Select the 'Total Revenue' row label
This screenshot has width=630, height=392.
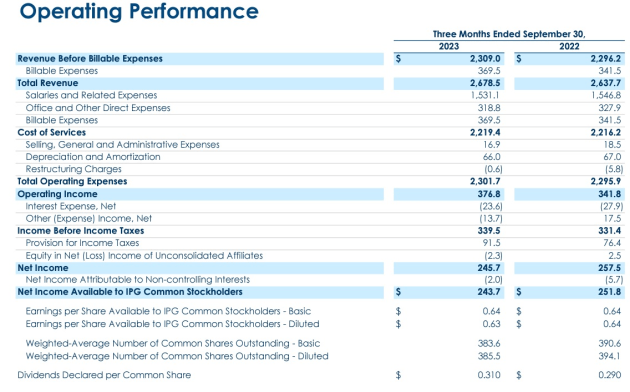click(48, 83)
